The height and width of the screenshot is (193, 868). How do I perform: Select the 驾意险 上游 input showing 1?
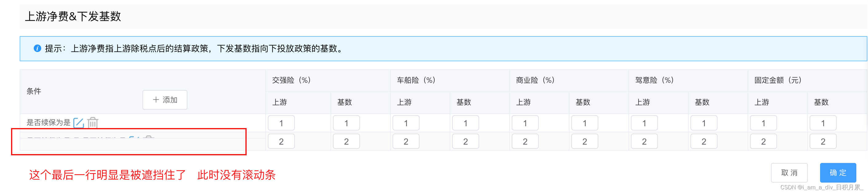click(644, 123)
